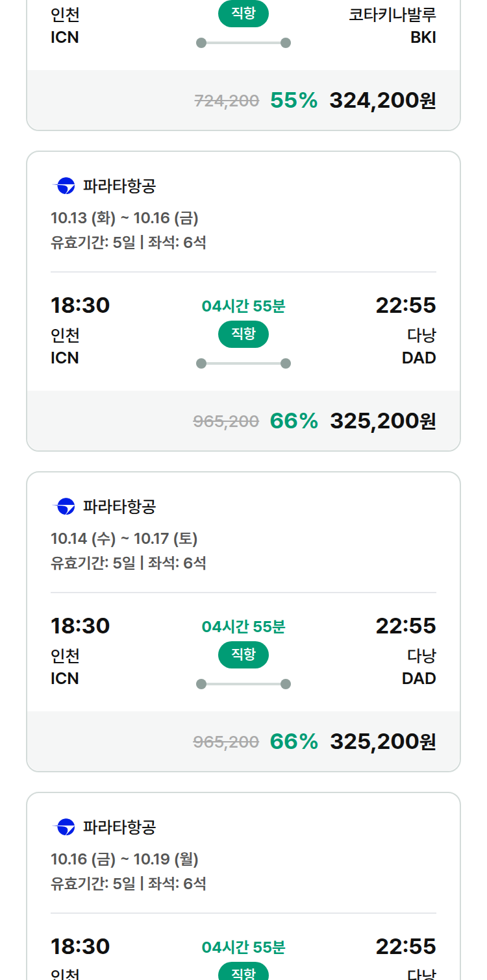Open the 10.16 (금) ~ 10.19 (월) date range
The image size is (487, 980).
coord(125,859)
